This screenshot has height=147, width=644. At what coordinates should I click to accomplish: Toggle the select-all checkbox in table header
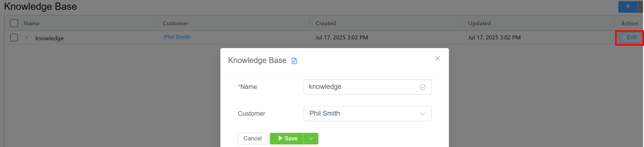click(x=14, y=23)
